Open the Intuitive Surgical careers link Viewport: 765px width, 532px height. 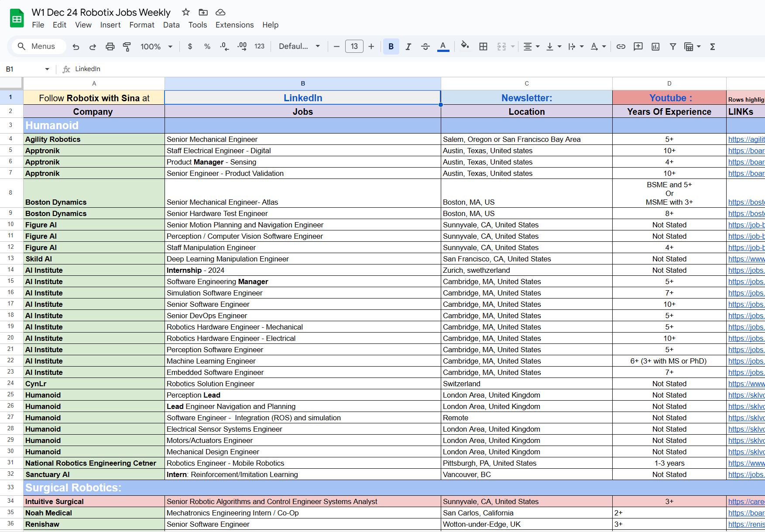(x=746, y=501)
